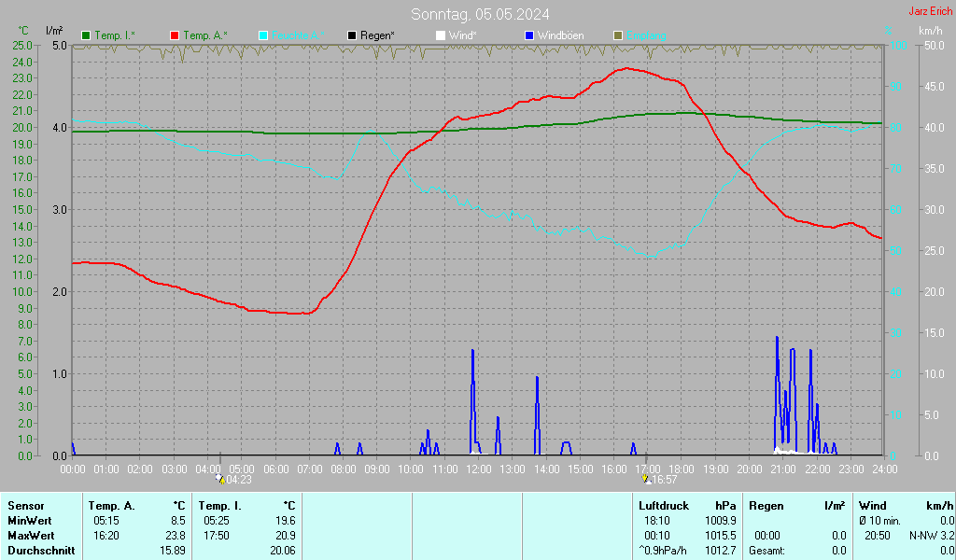The width and height of the screenshot is (956, 560).
Task: Click the MinWert row label
Action: pos(30,520)
